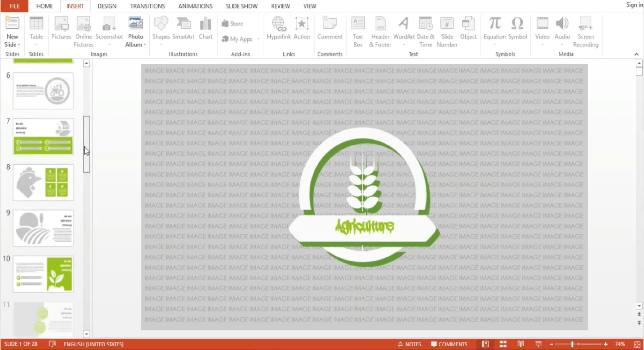Click Sign in
This screenshot has width=644, height=350.
[x=634, y=5]
